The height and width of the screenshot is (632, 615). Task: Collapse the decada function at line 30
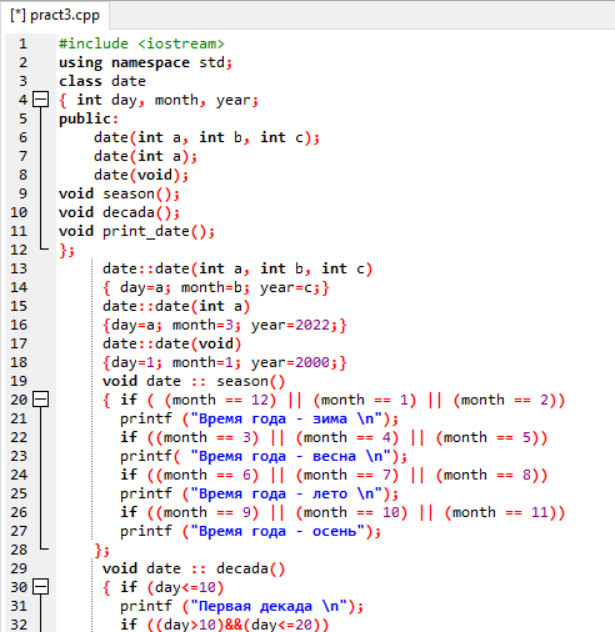[41, 587]
